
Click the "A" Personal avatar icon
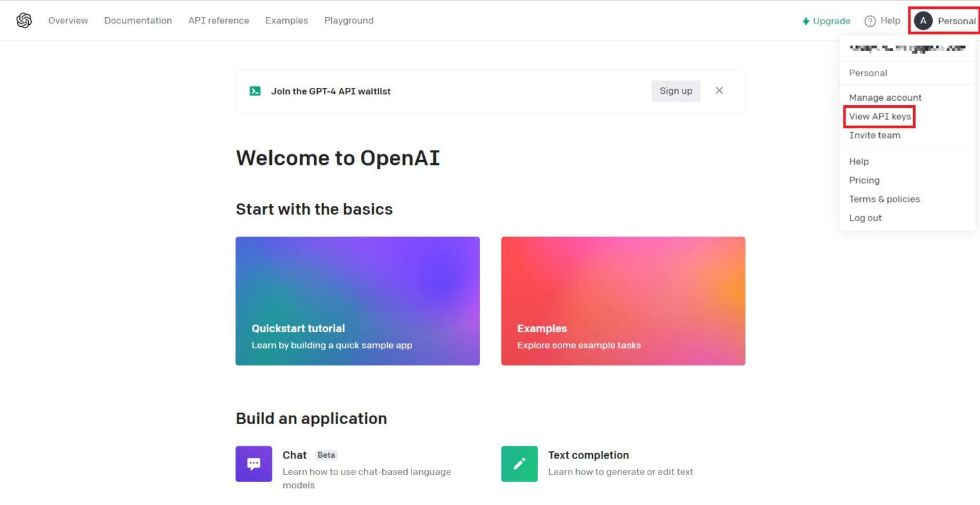923,20
